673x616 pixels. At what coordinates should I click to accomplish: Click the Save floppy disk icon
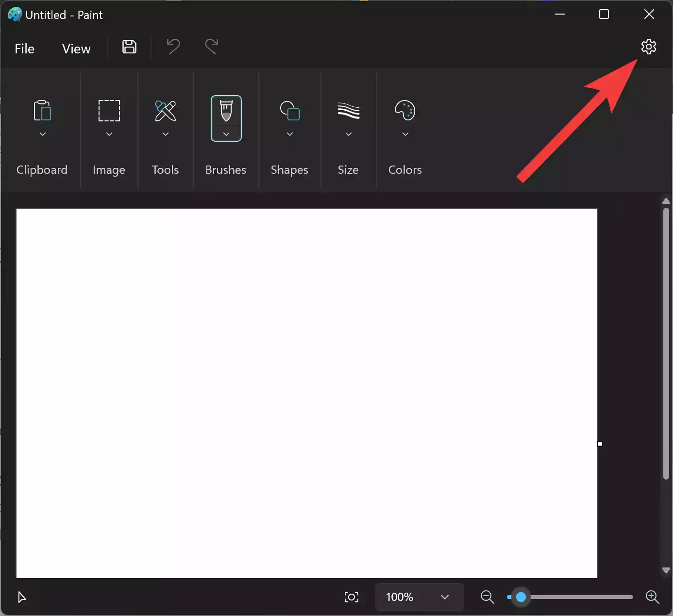pyautogui.click(x=129, y=47)
